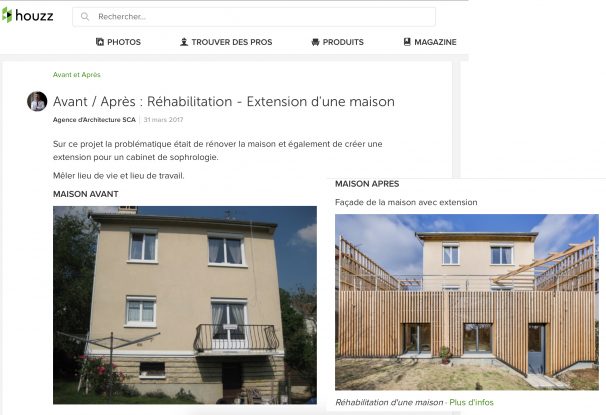This screenshot has height=415, width=606.
Task: Open the TROUVER DES PROS menu
Action: (x=226, y=42)
